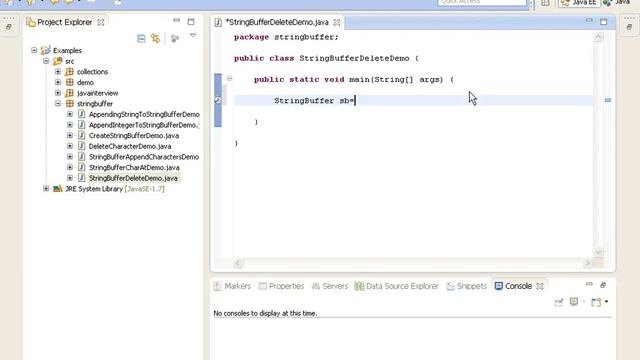Collapse the src folder node
The width and height of the screenshot is (640, 360).
[x=46, y=61]
